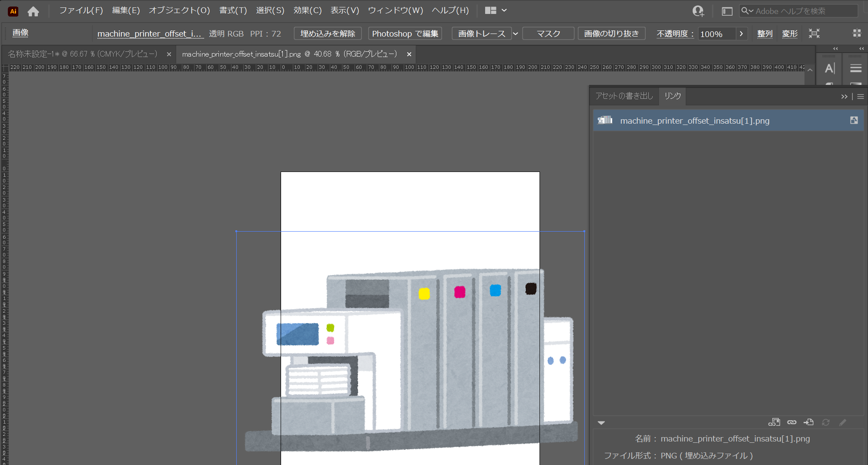Go to the Home screen icon
868x465 pixels.
point(33,11)
